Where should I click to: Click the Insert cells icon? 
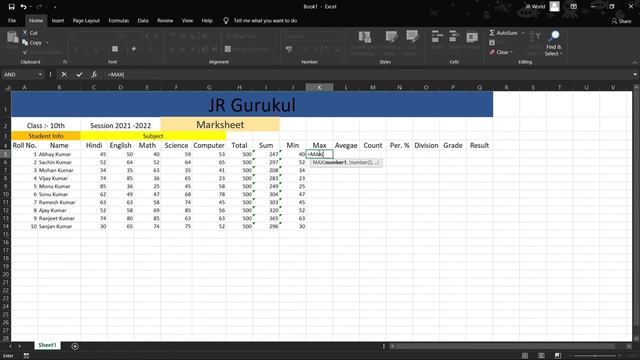click(437, 36)
